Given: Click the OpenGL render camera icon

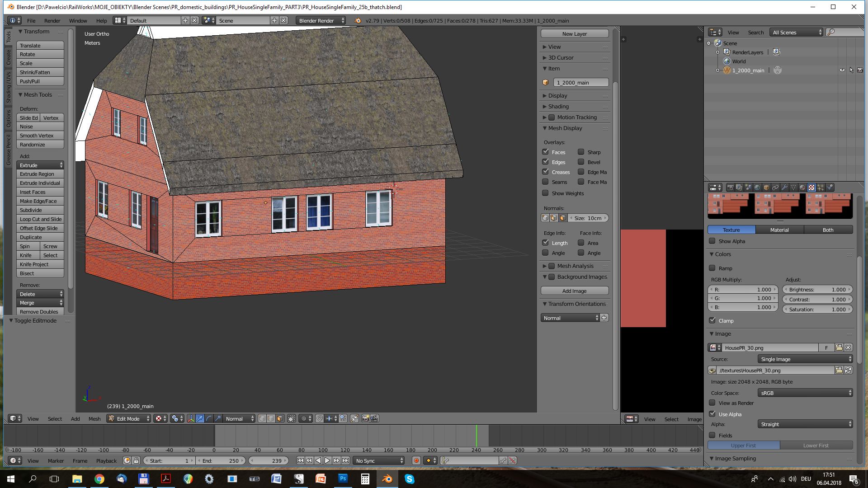Looking at the screenshot, I should point(365,418).
